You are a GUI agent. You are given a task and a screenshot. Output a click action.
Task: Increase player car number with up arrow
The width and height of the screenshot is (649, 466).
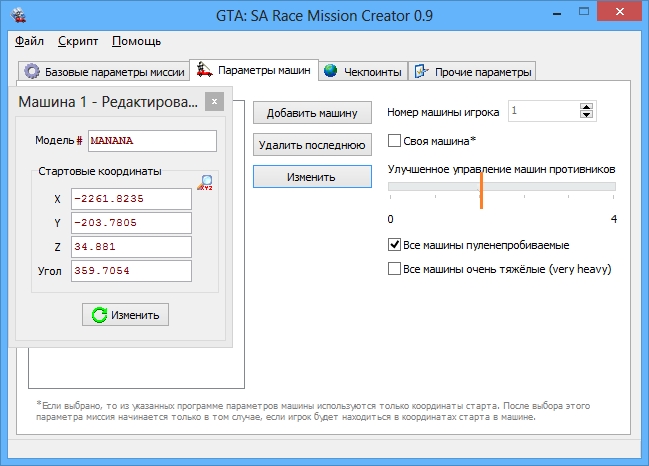click(x=586, y=107)
